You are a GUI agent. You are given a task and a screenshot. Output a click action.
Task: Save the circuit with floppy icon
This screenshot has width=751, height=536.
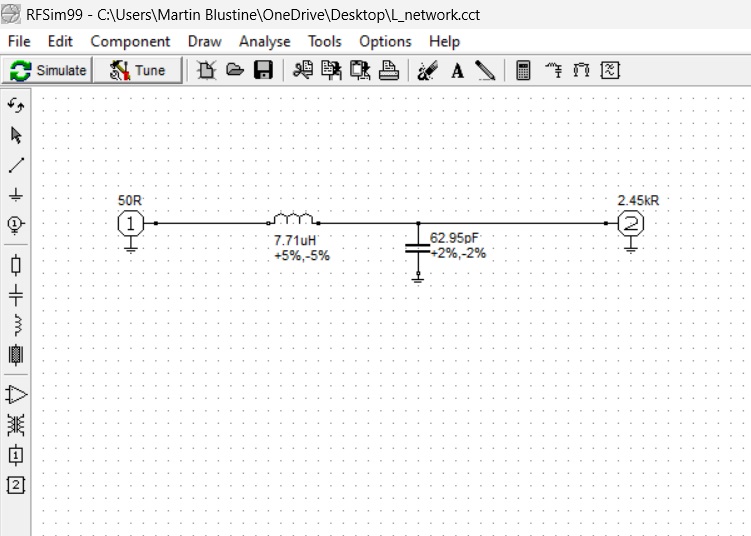(263, 70)
